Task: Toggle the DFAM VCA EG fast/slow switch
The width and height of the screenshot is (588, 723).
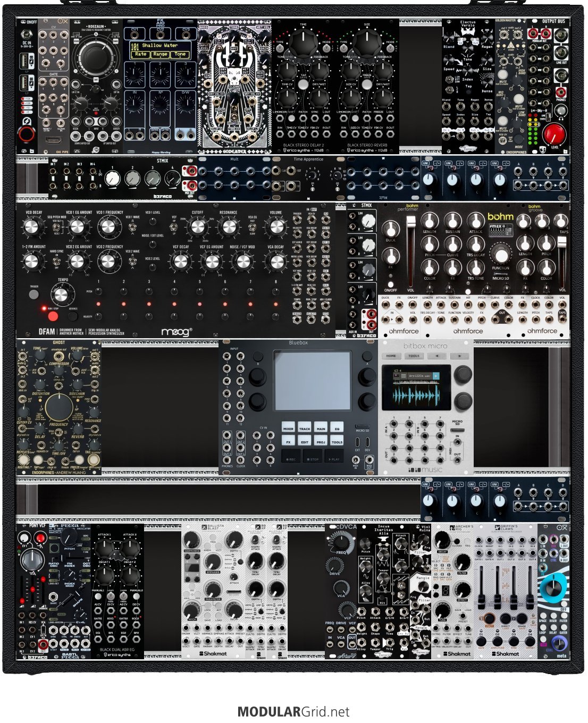Action: click(x=252, y=227)
